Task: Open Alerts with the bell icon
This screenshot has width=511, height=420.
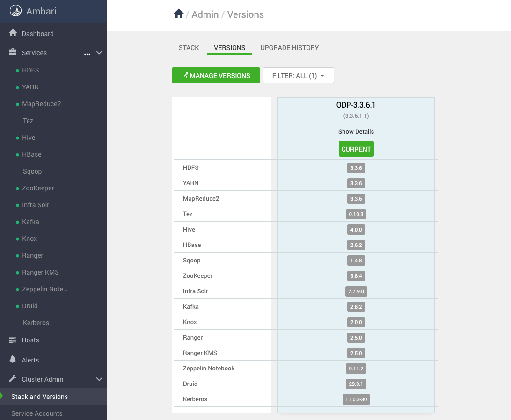Action: [13, 360]
